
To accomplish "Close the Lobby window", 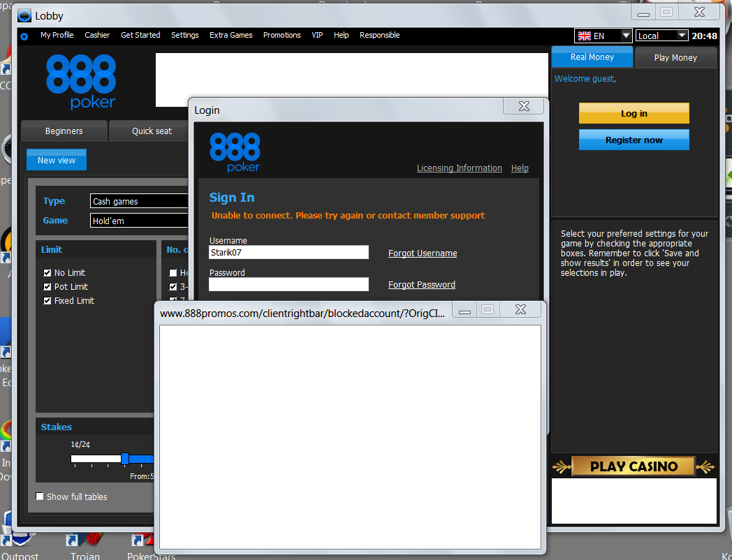I will pyautogui.click(x=699, y=12).
